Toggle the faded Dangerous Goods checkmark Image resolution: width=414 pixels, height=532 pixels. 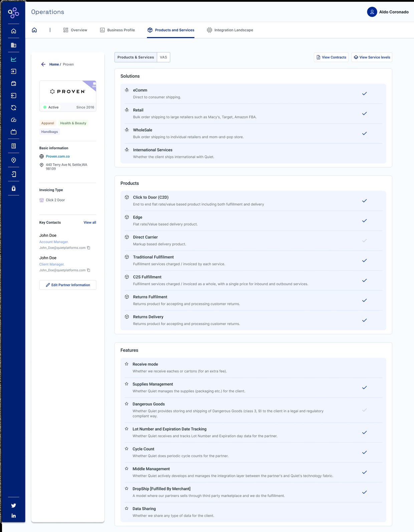(x=365, y=410)
